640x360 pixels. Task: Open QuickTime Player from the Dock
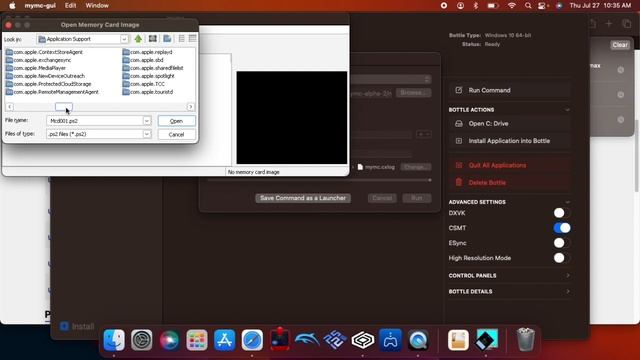418,340
